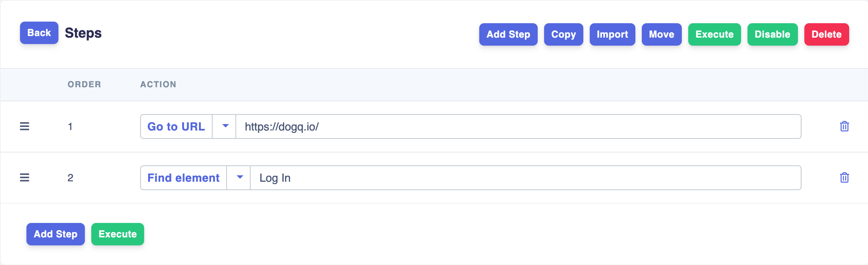The width and height of the screenshot is (868, 265).
Task: Grab the drag handle of step 1
Action: point(24,126)
